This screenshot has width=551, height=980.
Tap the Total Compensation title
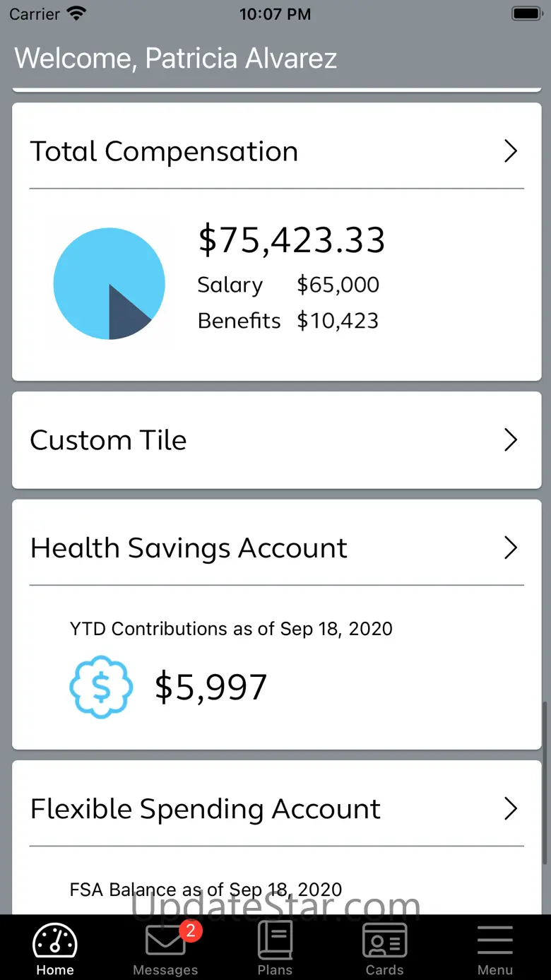coord(164,151)
